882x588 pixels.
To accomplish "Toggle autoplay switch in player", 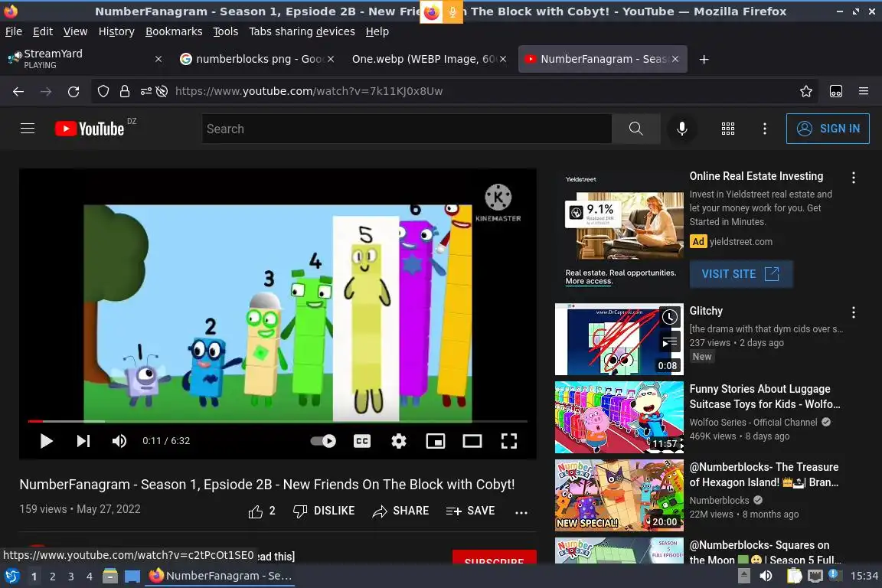I will point(323,441).
